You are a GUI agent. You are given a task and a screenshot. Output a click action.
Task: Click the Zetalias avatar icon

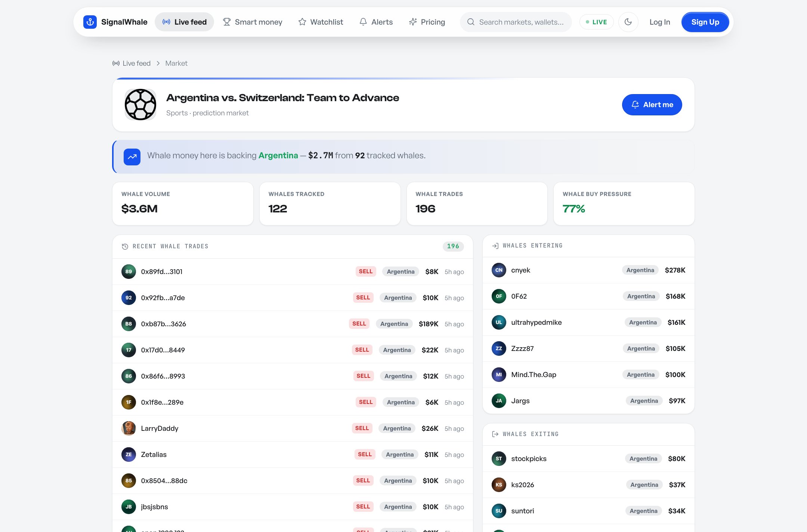pos(129,455)
